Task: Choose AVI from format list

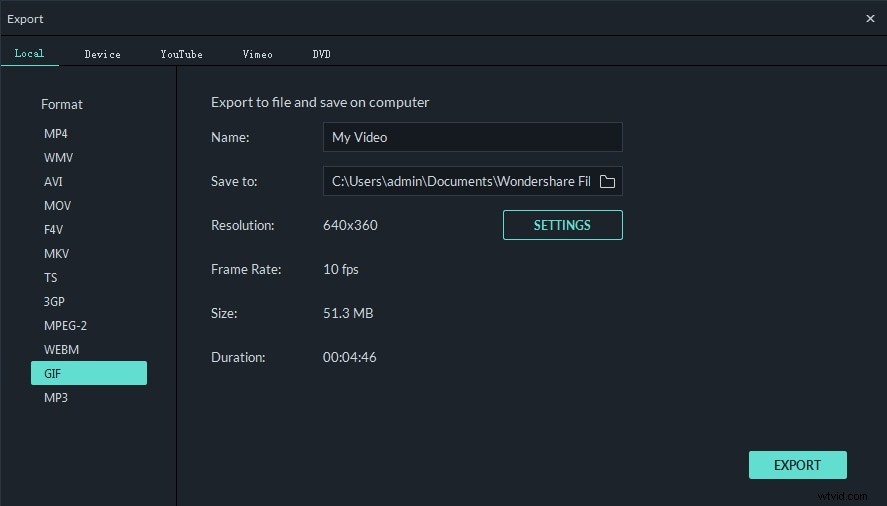Action: [53, 182]
